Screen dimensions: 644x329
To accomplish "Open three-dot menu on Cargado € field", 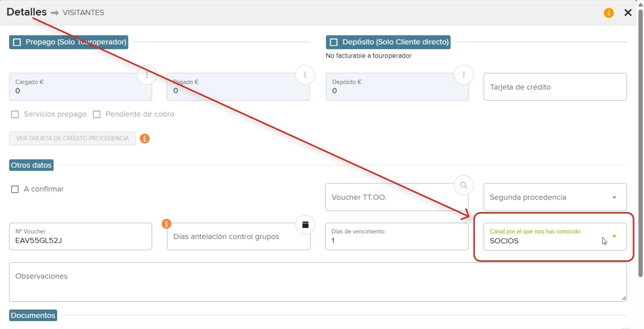I will click(x=147, y=75).
